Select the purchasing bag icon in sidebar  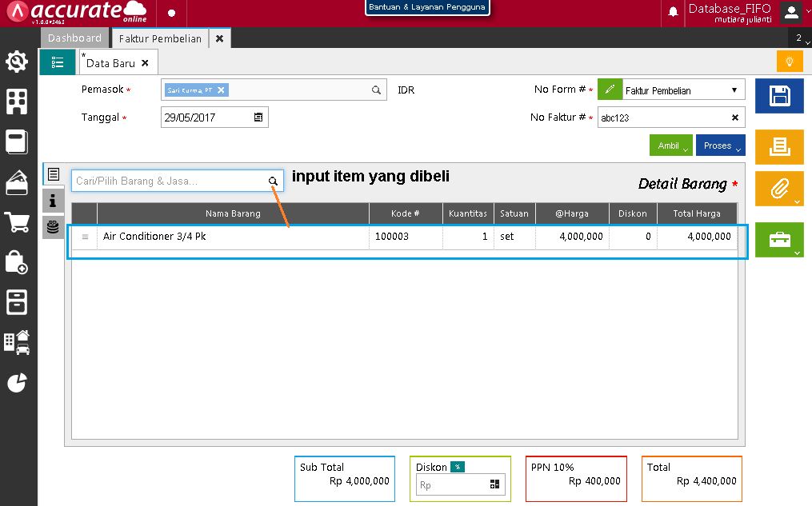17,263
